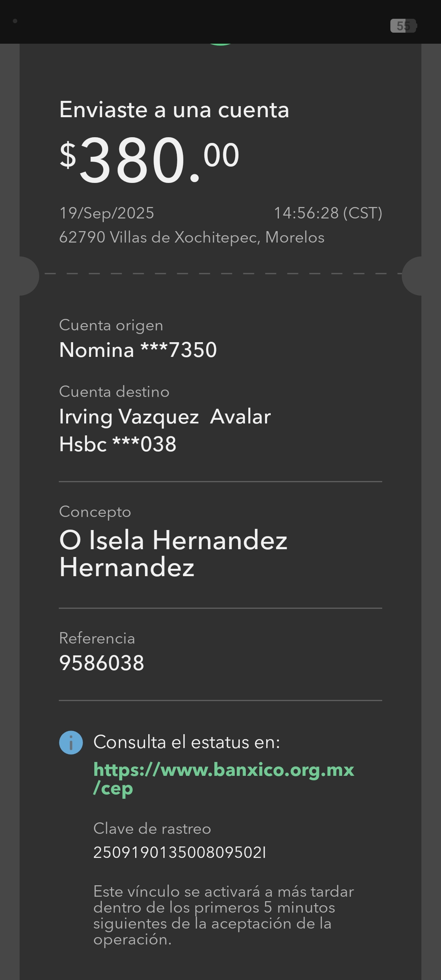This screenshot has width=441, height=980.
Task: Tap the Hsbc ***038 destination account
Action: coord(118,444)
